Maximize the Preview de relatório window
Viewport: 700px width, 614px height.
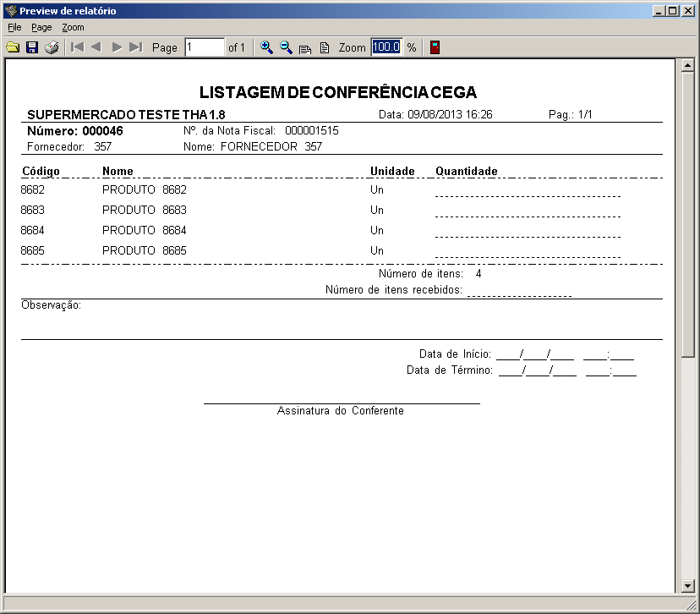point(673,11)
